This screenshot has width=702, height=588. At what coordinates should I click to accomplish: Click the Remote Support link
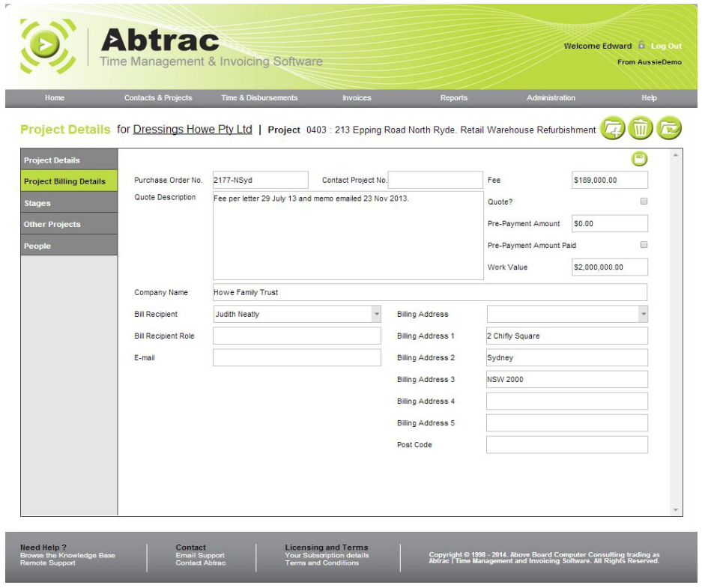click(x=47, y=563)
